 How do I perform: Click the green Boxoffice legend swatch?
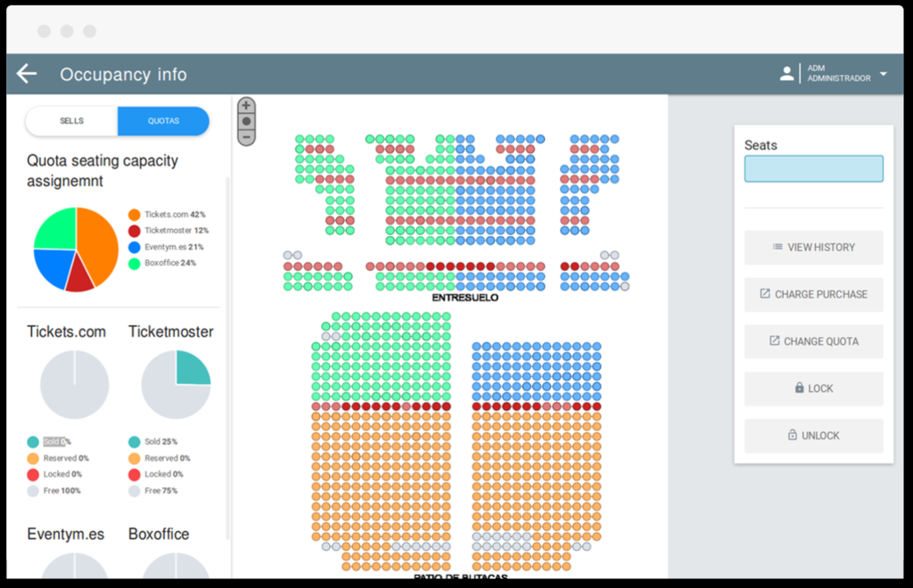tap(134, 263)
